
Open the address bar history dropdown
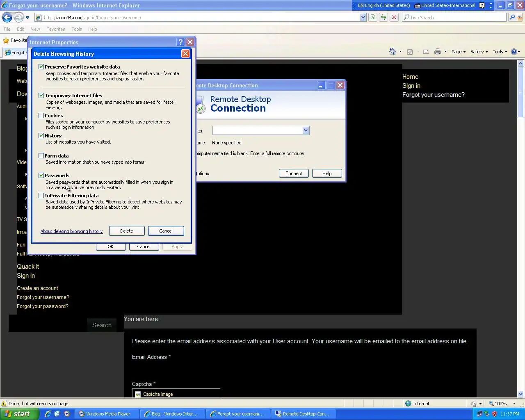click(363, 17)
